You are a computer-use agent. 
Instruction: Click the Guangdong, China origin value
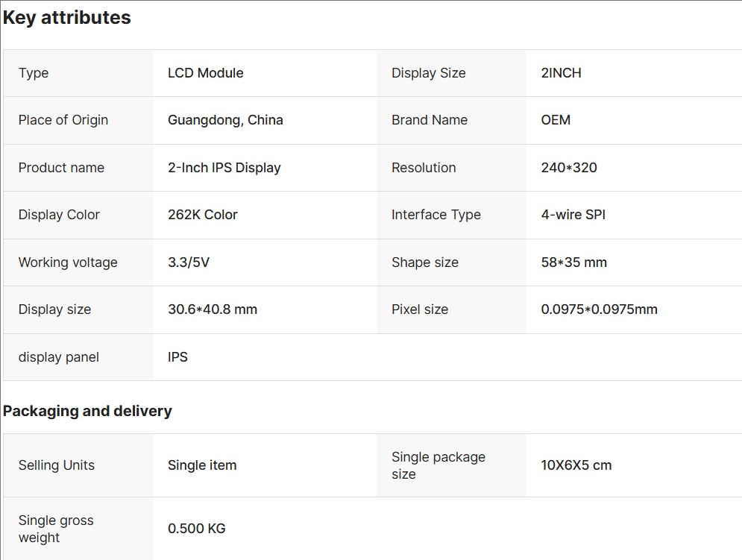tap(225, 120)
